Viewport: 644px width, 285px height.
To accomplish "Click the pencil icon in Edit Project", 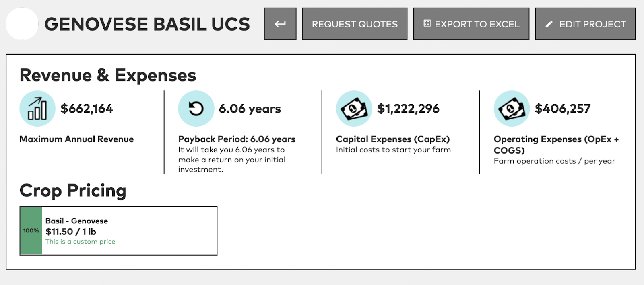I will coord(549,24).
